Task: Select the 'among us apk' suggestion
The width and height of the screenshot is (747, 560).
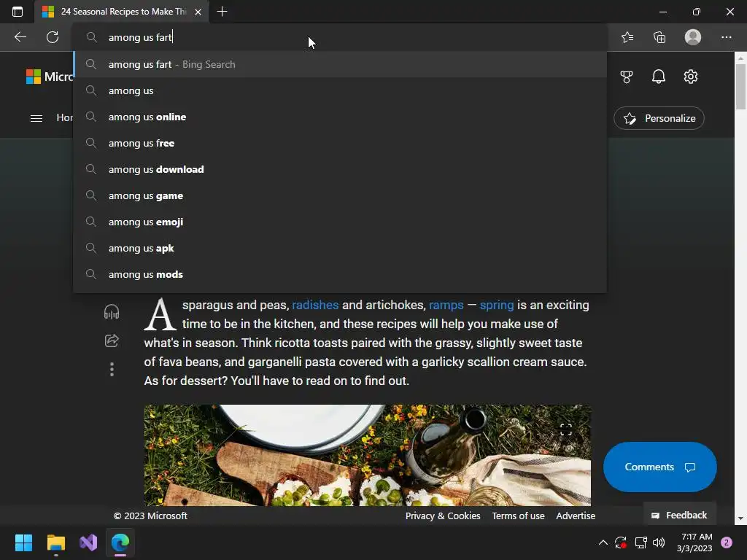Action: (x=340, y=248)
